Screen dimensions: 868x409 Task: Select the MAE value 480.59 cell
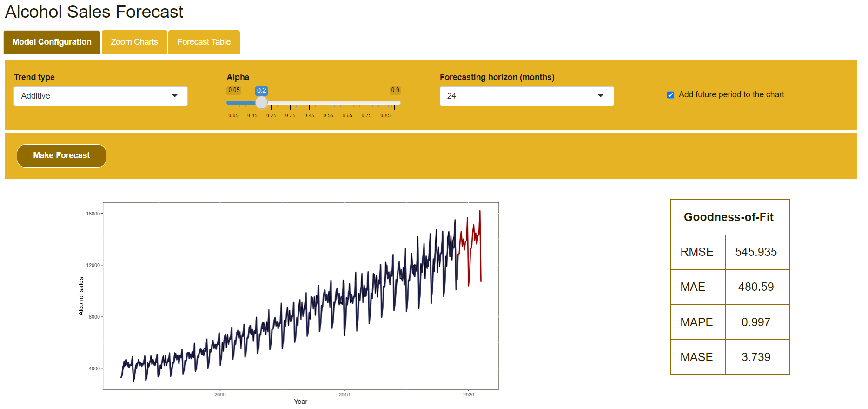[755, 287]
